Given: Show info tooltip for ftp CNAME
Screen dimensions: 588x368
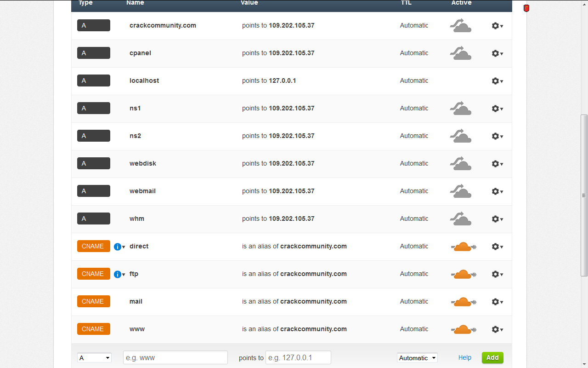Looking at the screenshot, I should click(119, 274).
